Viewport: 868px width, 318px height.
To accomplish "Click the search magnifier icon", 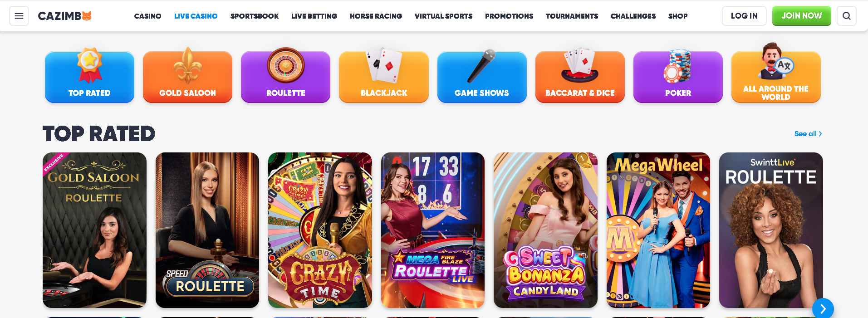I will coord(847,16).
